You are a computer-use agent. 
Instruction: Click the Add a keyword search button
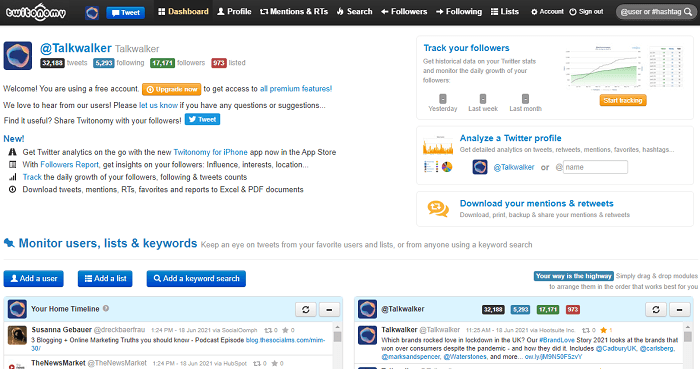pyautogui.click(x=196, y=278)
